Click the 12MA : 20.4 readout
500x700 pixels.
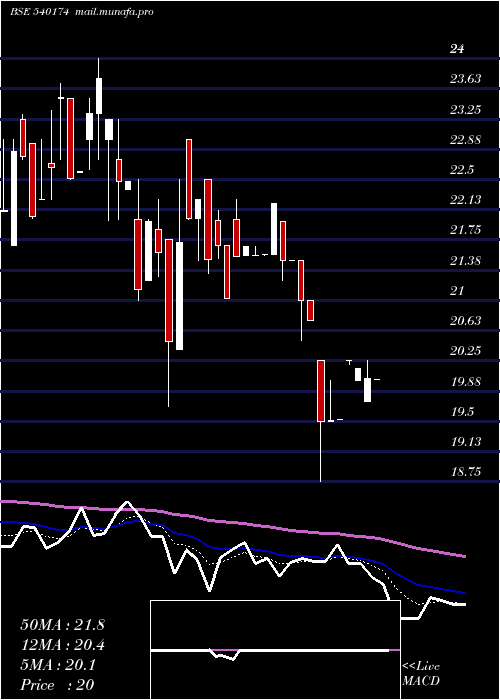point(62,645)
